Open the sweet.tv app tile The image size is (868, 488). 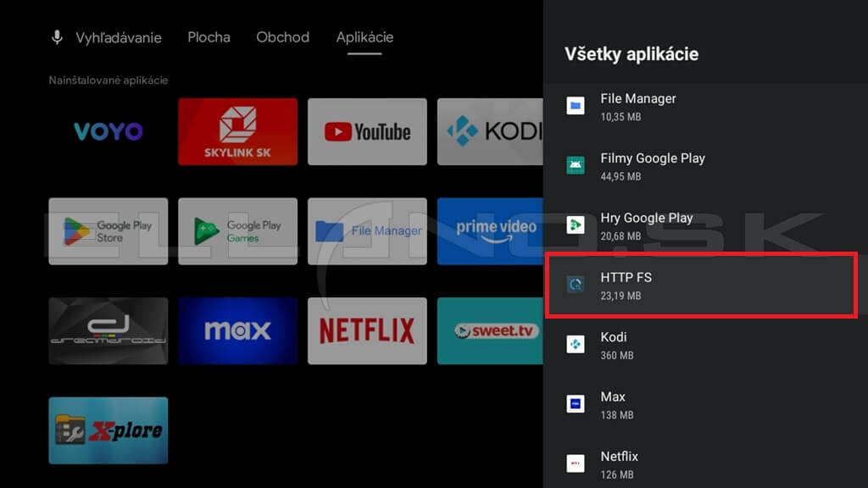(x=490, y=331)
